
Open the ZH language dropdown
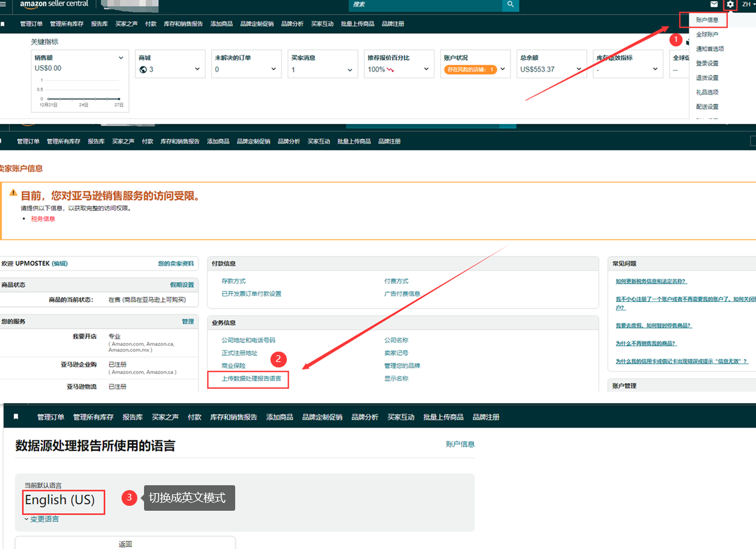[x=749, y=4]
